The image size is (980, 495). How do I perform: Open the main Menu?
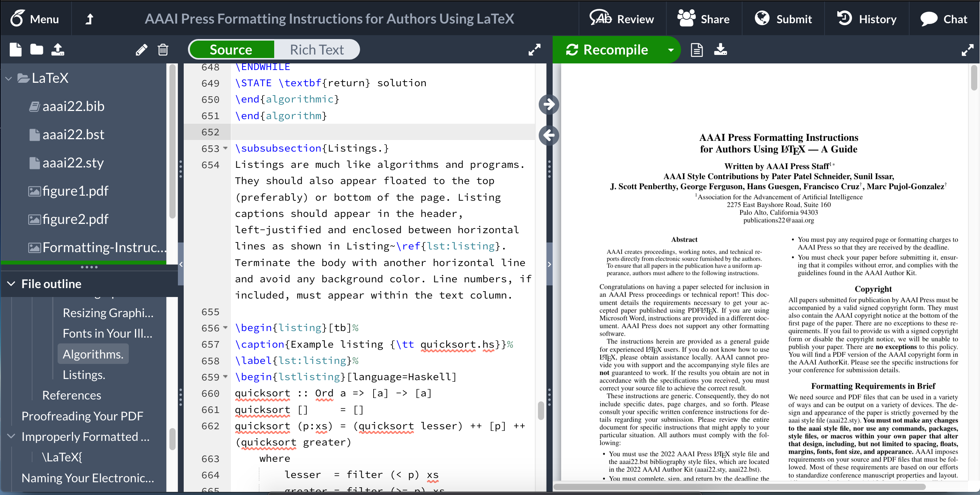pyautogui.click(x=35, y=19)
